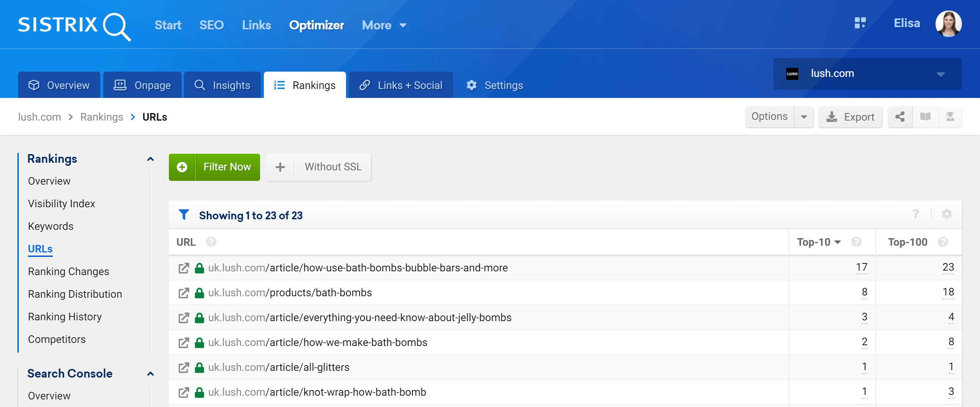The width and height of the screenshot is (980, 407).
Task: Open the table help question mark icon
Action: pyautogui.click(x=915, y=214)
